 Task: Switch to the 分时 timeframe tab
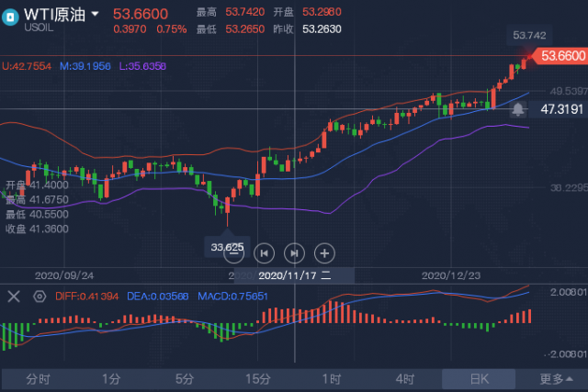pos(38,379)
